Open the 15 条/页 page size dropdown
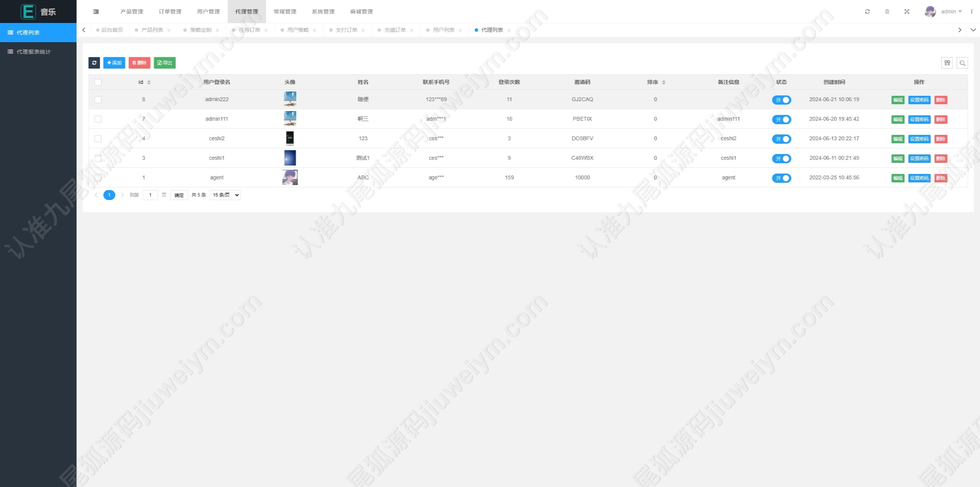The image size is (980, 487). (x=225, y=195)
